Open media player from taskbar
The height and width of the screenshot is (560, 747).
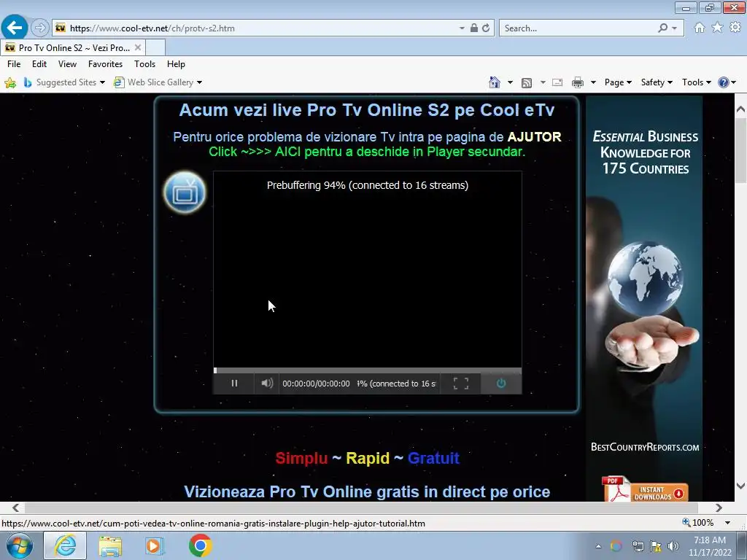point(155,545)
